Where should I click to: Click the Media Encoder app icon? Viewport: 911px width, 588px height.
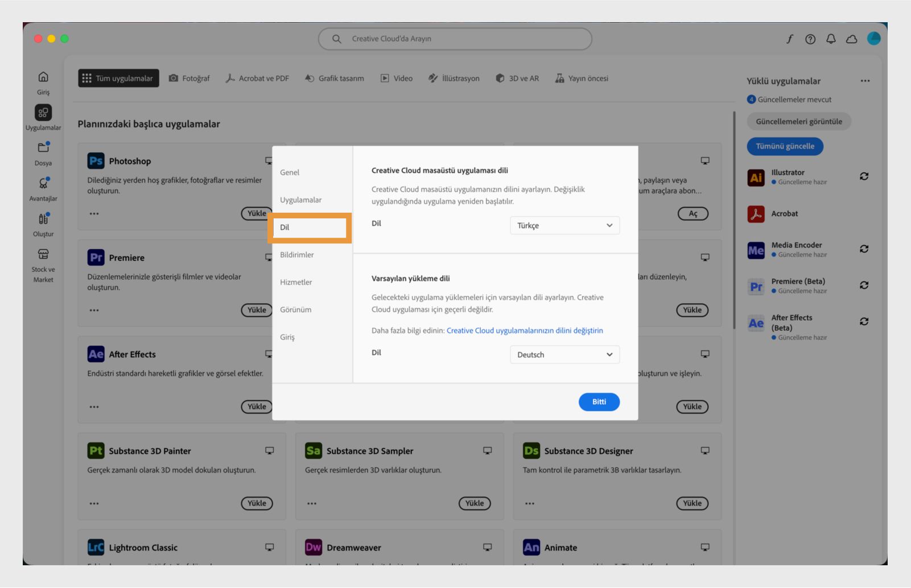pos(756,250)
